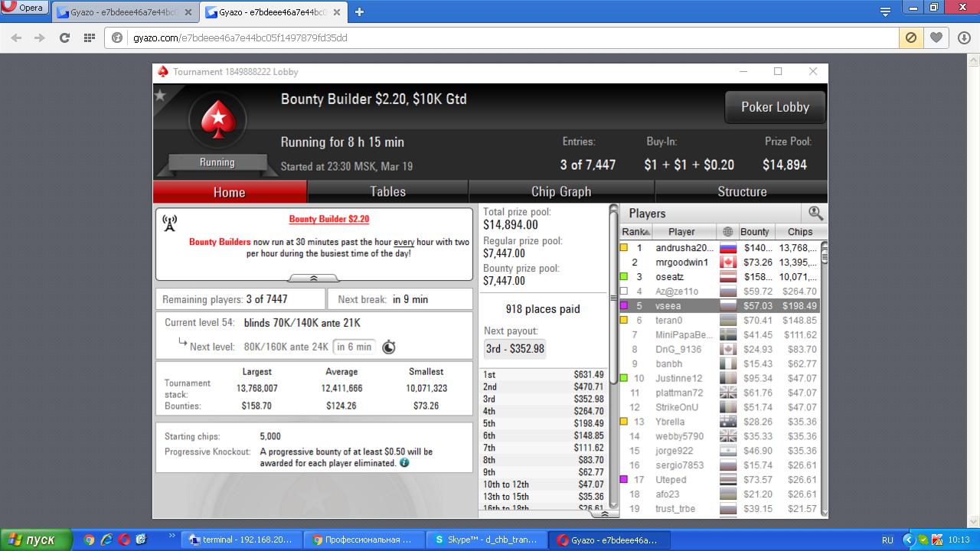The height and width of the screenshot is (551, 980).
Task: Click the Next payout 3rd - $352.98 box
Action: pos(515,349)
